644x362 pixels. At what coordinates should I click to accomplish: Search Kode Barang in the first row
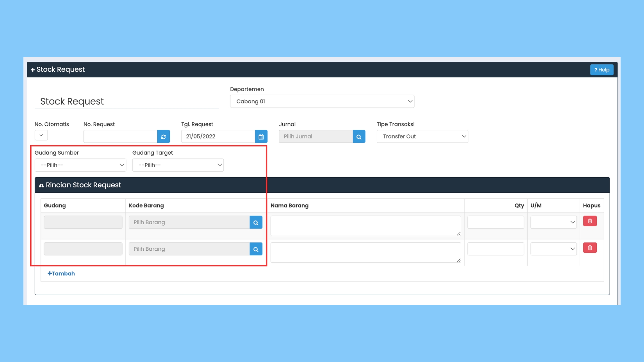point(256,222)
